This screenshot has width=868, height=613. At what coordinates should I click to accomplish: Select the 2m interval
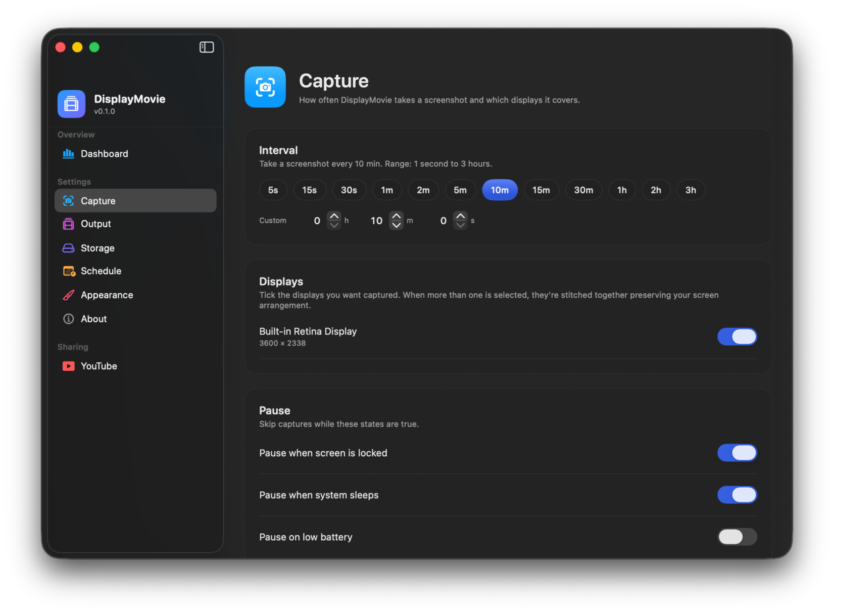(x=423, y=190)
